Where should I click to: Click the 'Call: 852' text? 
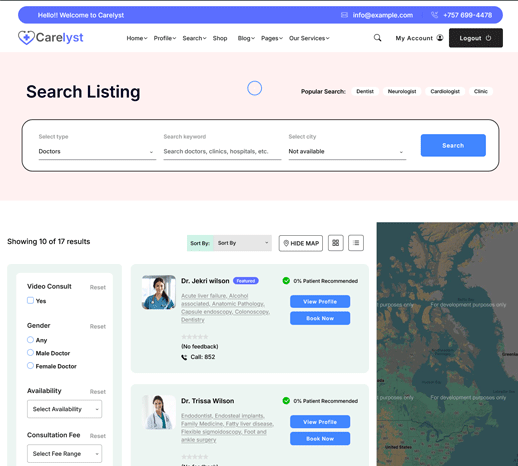(203, 357)
